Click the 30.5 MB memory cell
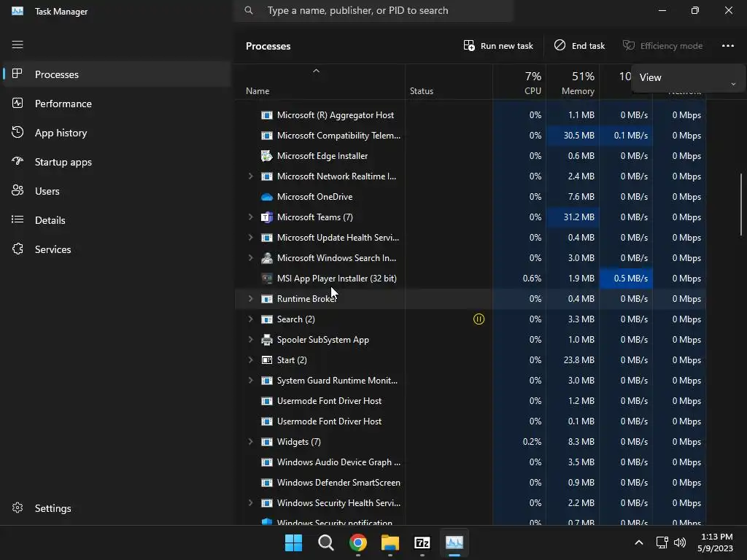The width and height of the screenshot is (747, 560). click(573, 136)
